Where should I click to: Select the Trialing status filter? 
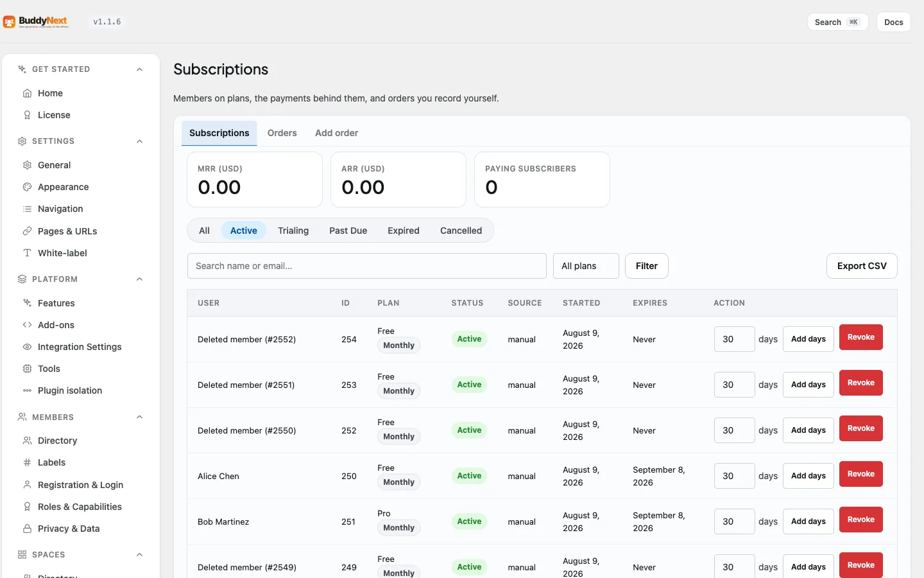(293, 231)
